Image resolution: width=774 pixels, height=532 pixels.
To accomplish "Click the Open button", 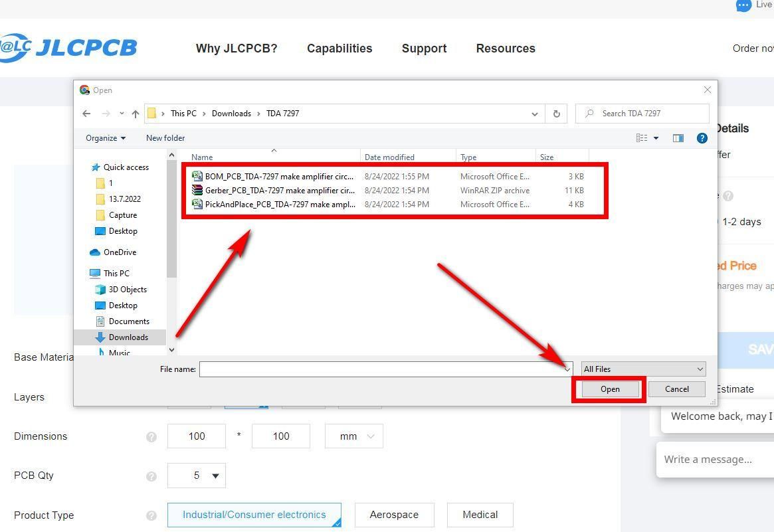I will point(610,389).
